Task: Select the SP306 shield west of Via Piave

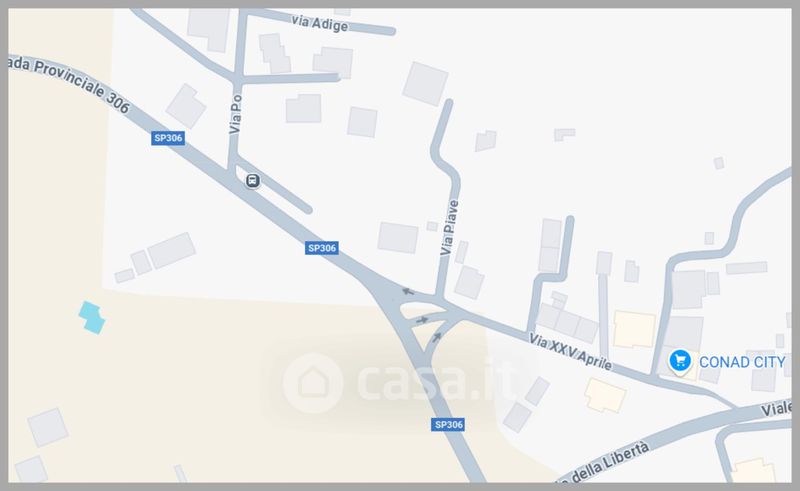Action: pyautogui.click(x=321, y=248)
